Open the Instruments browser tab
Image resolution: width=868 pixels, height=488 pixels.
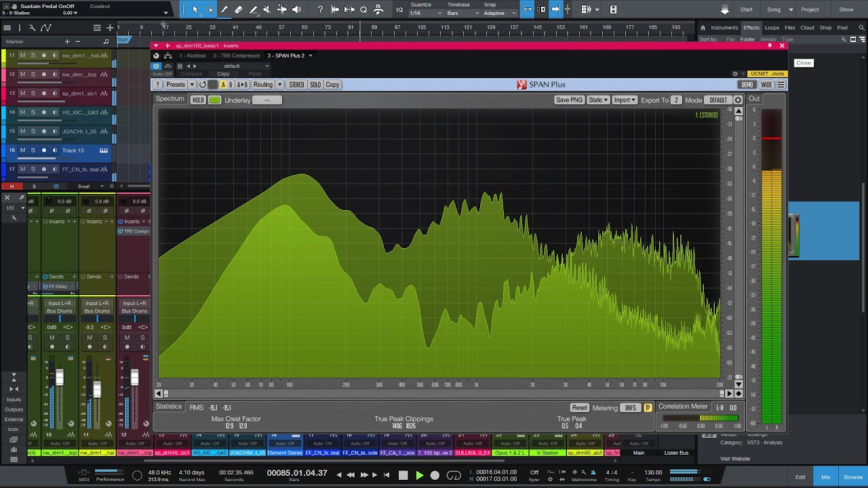click(x=724, y=28)
